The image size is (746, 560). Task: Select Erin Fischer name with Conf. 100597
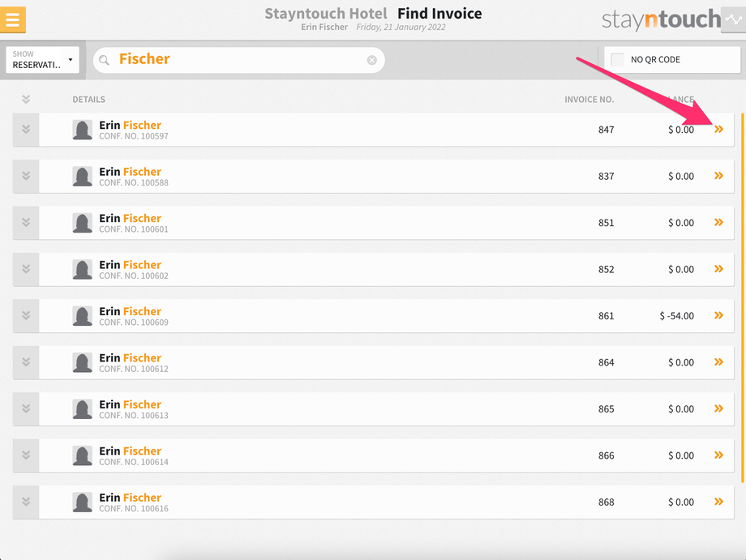pyautogui.click(x=130, y=125)
